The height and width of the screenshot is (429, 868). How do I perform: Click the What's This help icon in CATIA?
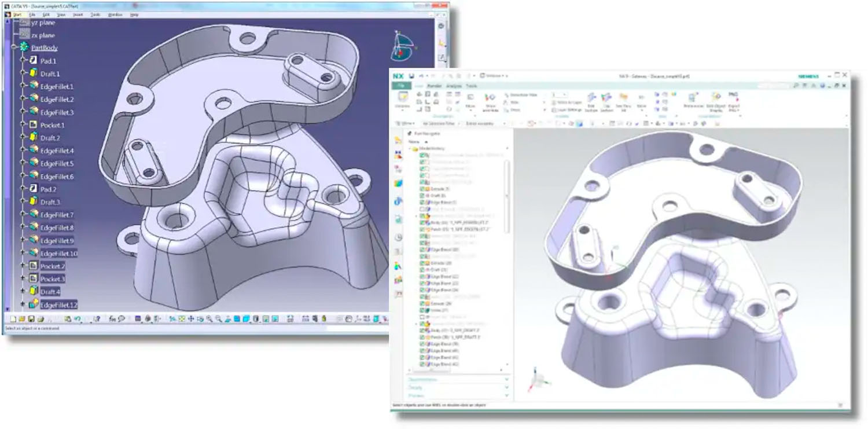point(97,319)
